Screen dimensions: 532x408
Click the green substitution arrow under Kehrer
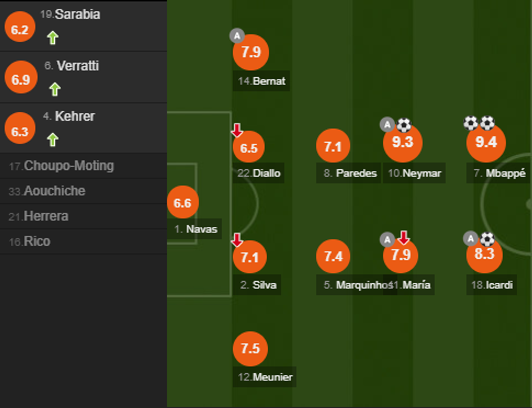(x=52, y=139)
